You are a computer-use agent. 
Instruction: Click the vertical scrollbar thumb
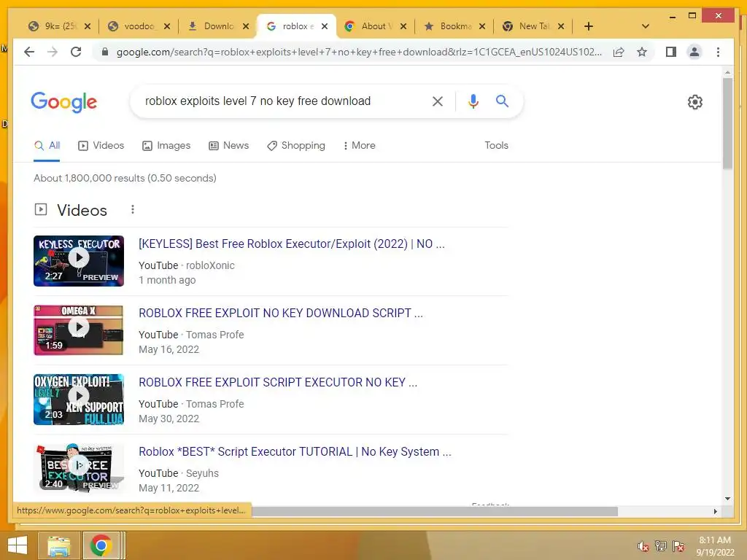(727, 122)
